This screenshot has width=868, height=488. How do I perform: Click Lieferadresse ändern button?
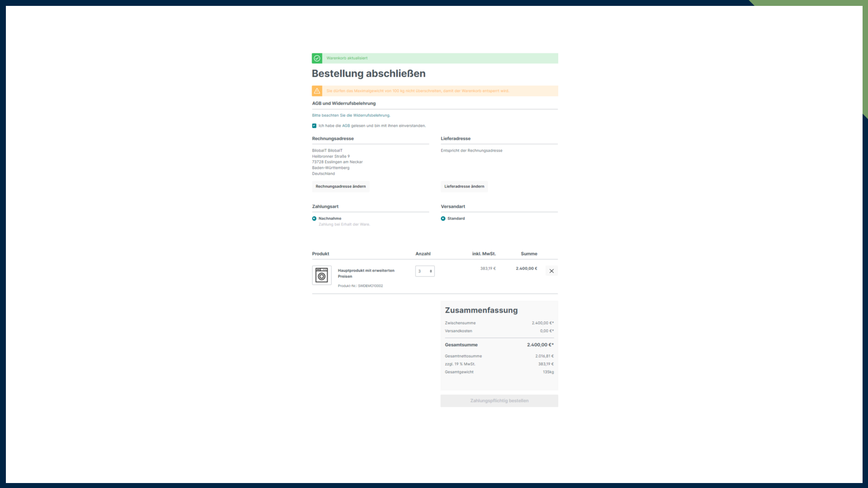click(464, 187)
